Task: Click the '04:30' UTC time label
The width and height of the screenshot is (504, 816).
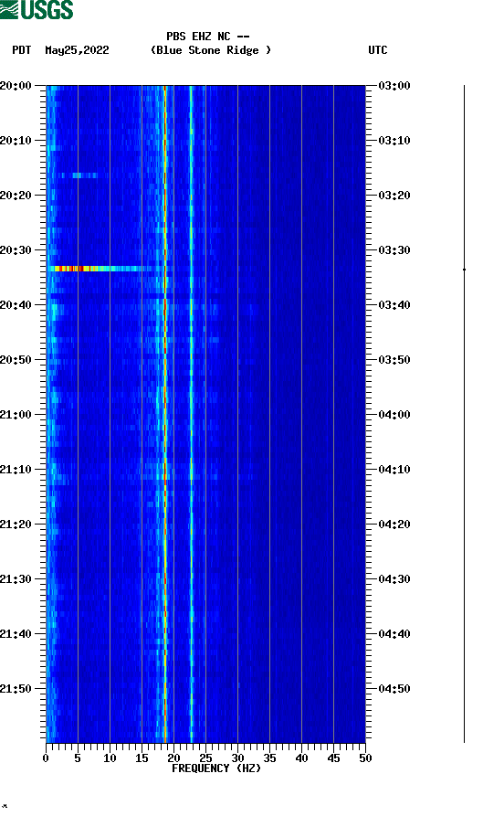Action: [x=394, y=579]
